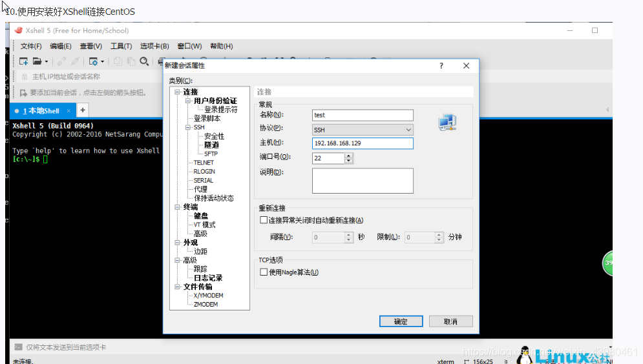Viewport: 643px width, 364px height.
Task: Close the 新建会话属性 dialog
Action: point(467,66)
